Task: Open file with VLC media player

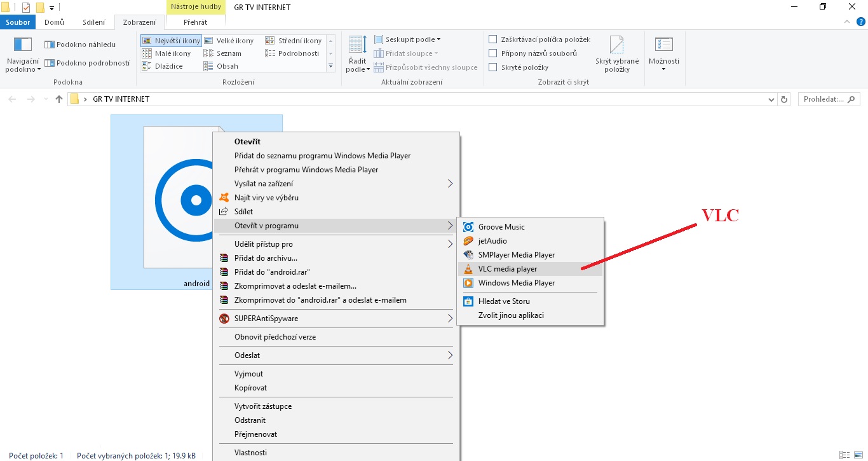Action: point(530,269)
